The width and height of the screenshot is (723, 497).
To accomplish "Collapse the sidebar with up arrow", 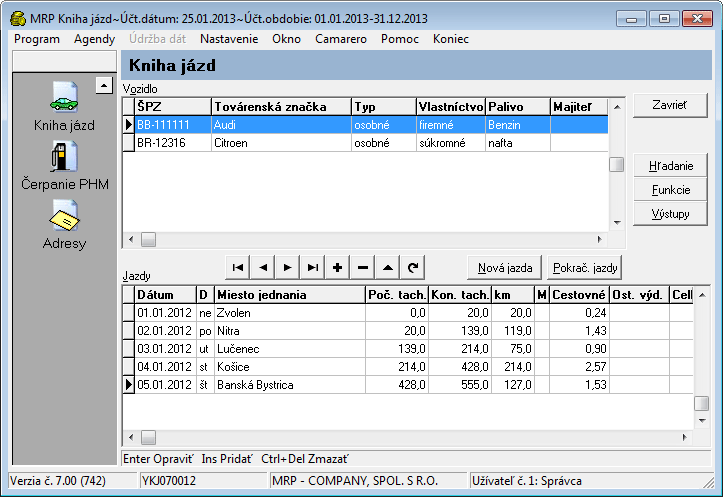I will [104, 86].
